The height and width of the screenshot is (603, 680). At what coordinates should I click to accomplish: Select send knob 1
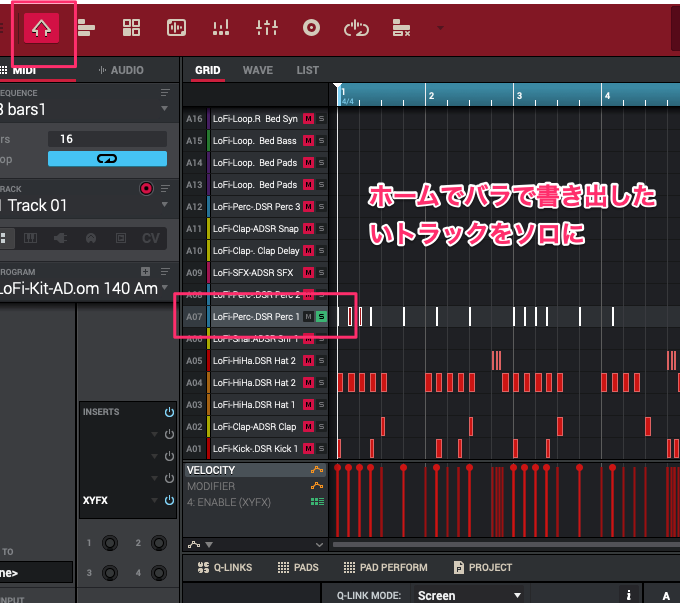[110, 543]
